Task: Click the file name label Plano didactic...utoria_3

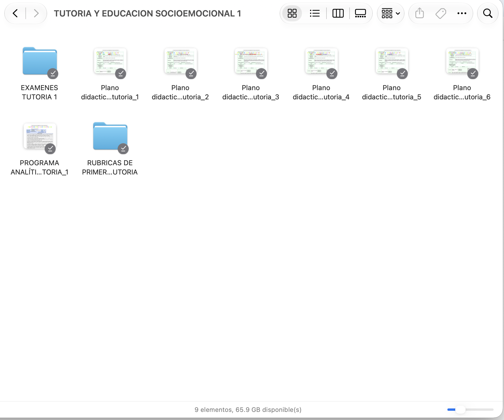Action: pos(251,92)
